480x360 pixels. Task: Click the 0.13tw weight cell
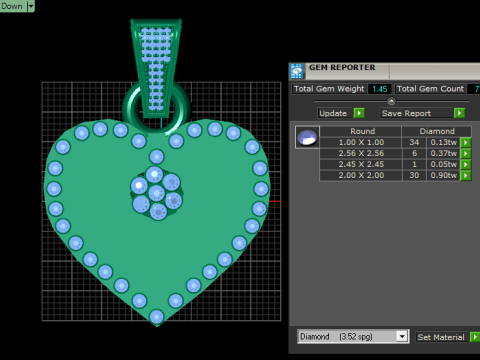[443, 142]
